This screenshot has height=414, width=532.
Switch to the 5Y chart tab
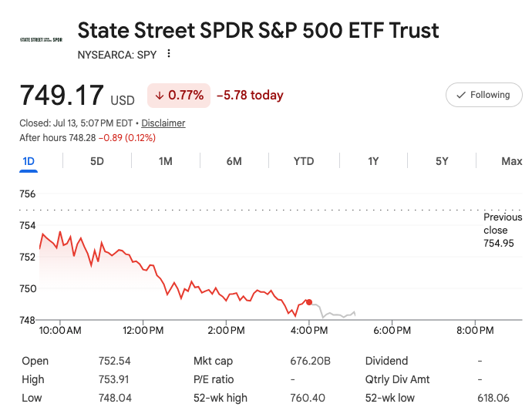tap(442, 161)
